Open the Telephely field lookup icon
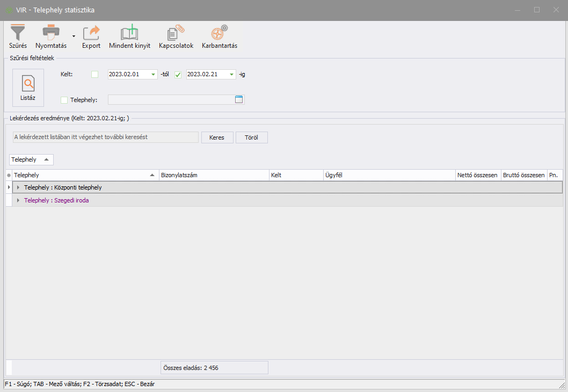 (239, 99)
